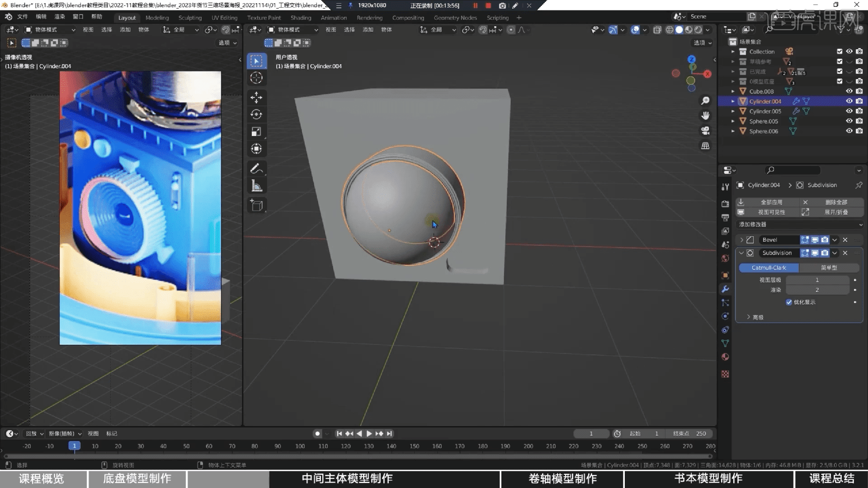This screenshot has height=488, width=868.
Task: Adjust the 视图层级 viewport levels field
Action: tap(817, 280)
